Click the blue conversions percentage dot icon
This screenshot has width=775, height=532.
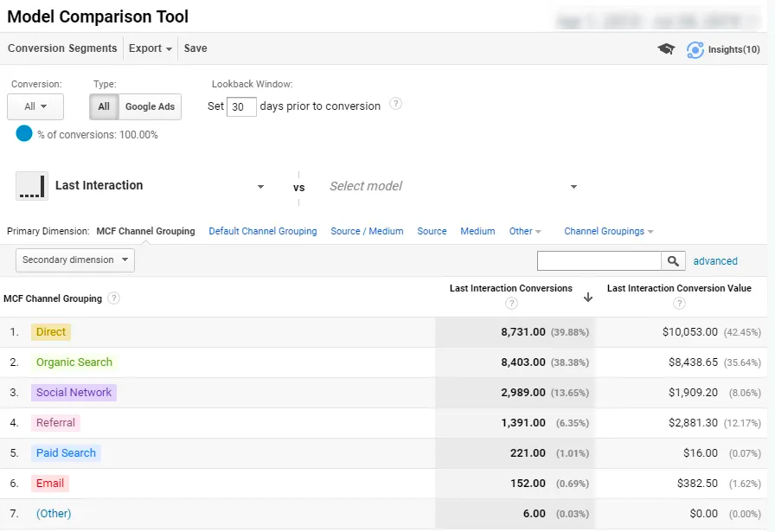(24, 134)
